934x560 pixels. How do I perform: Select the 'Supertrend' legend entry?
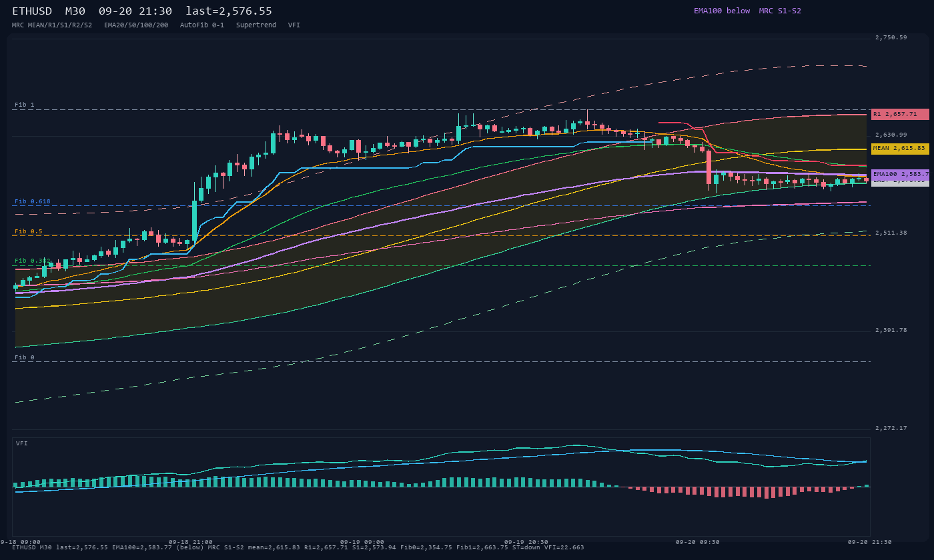point(256,25)
